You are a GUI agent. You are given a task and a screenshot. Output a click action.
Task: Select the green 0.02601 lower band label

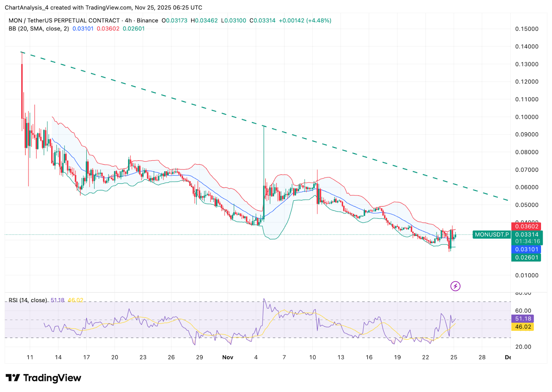[x=526, y=258]
